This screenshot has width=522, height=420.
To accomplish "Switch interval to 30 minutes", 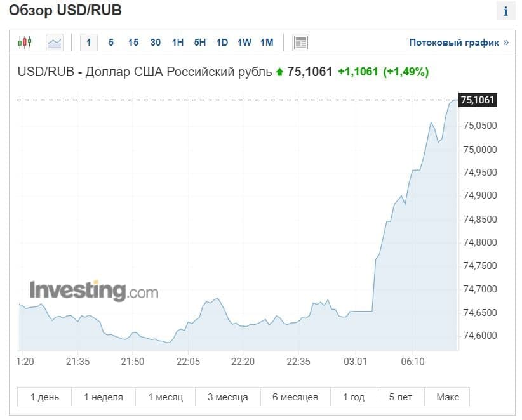I will point(156,43).
